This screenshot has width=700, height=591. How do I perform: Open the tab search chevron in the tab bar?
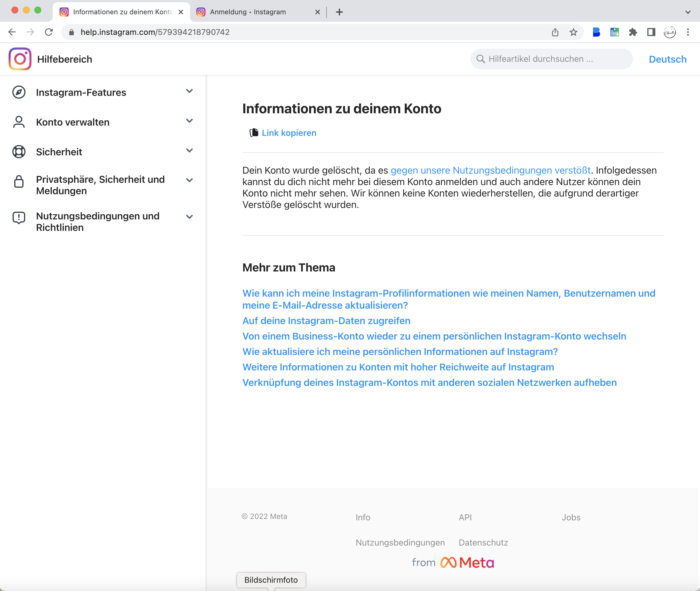coord(688,12)
